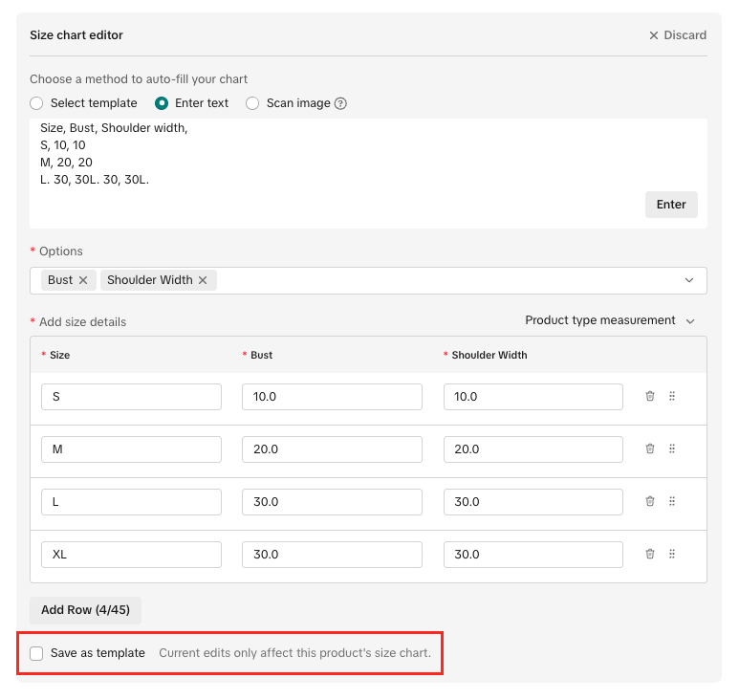
Task: Click drag handle of the XL row
Action: pyautogui.click(x=672, y=554)
